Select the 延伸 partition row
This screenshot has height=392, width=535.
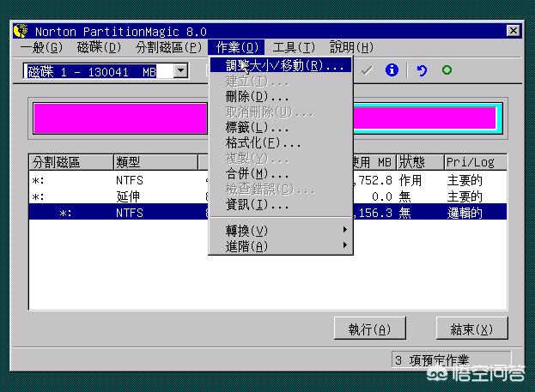click(268, 196)
